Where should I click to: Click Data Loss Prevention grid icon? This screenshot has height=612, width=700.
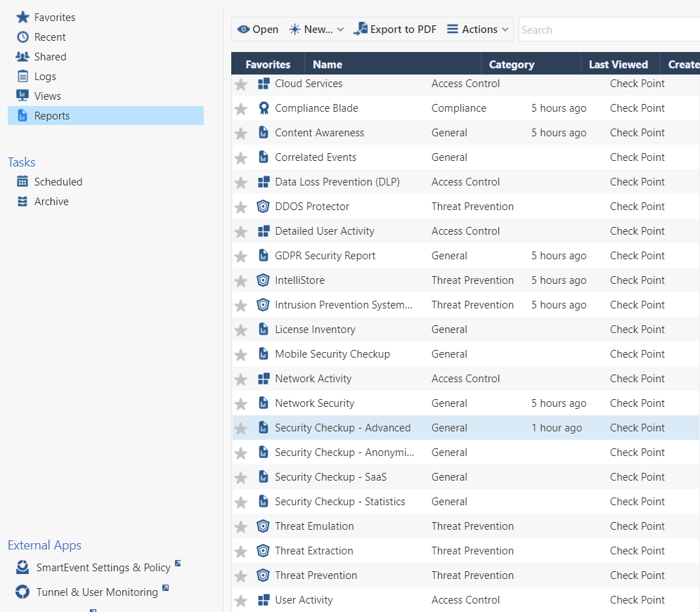tap(264, 182)
